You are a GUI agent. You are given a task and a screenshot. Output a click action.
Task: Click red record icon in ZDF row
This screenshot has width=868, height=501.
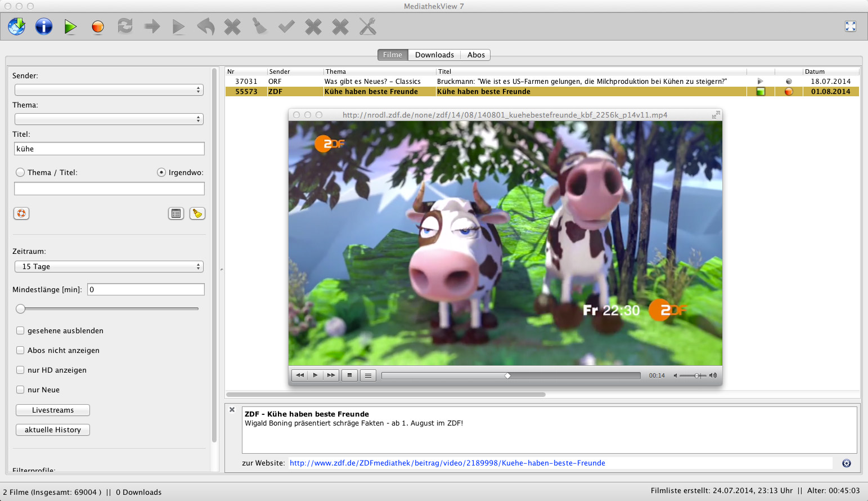789,91
